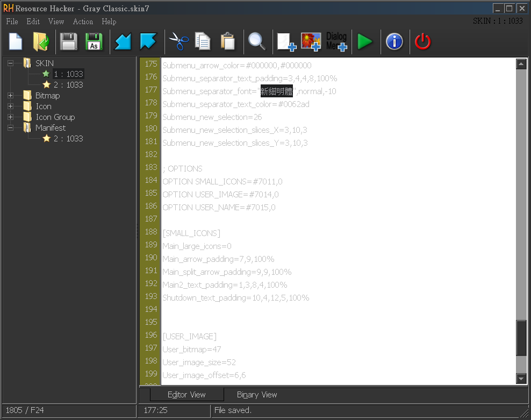Click 'Submenu_separator_text_color=#0062ad' line
The height and width of the screenshot is (420, 531).
(x=236, y=104)
